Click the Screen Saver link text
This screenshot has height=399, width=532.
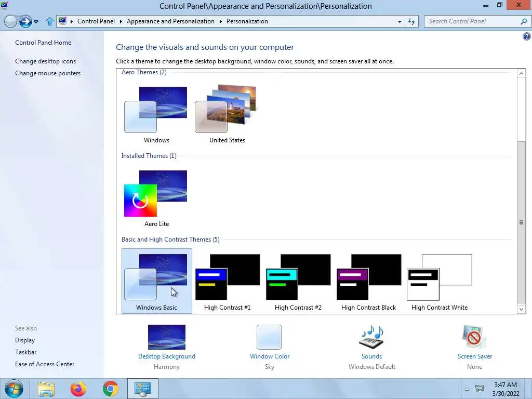coord(475,356)
